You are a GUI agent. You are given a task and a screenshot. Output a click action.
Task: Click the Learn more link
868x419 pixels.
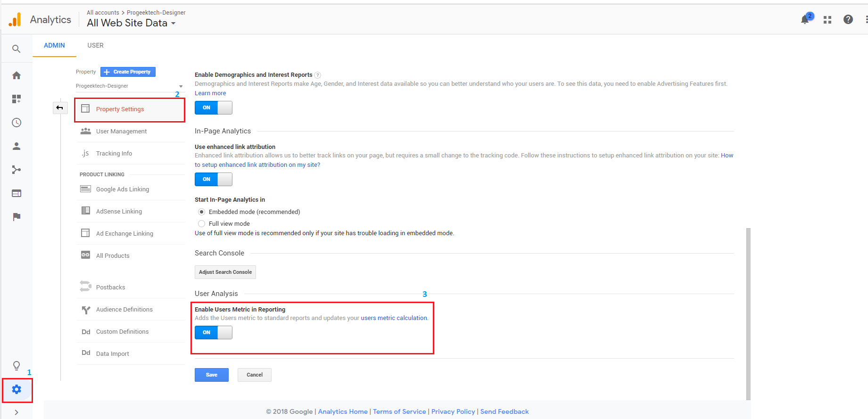point(210,93)
